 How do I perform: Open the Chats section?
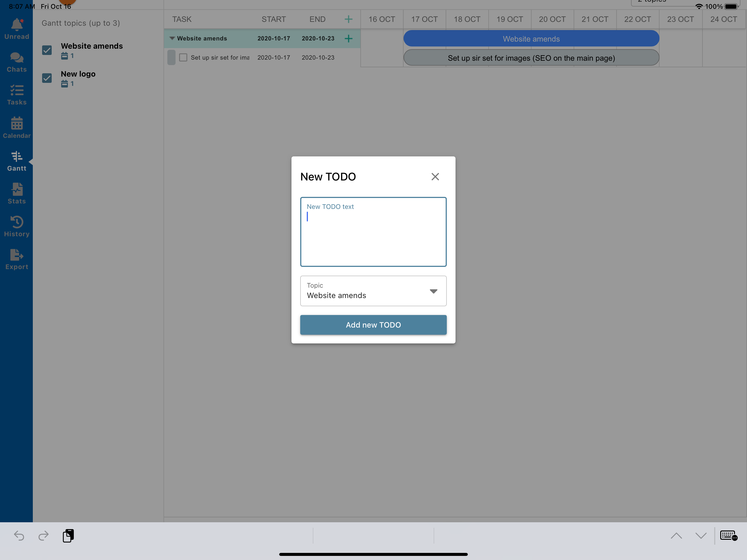click(x=17, y=62)
